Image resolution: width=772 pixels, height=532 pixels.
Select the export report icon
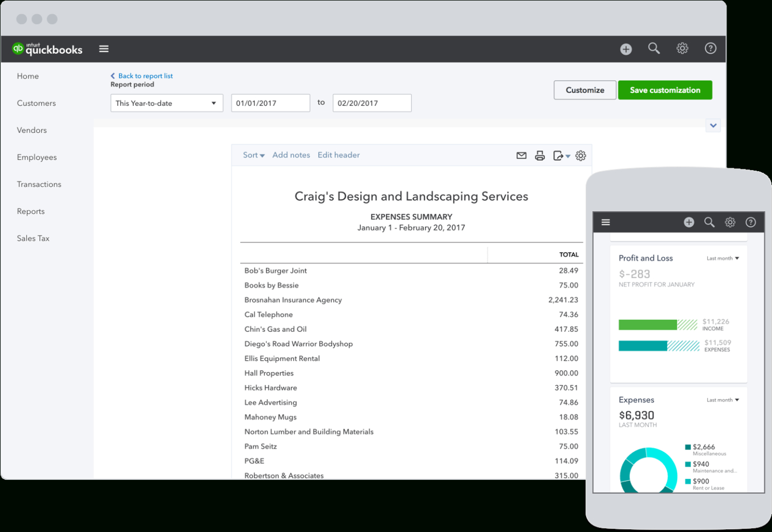point(558,155)
